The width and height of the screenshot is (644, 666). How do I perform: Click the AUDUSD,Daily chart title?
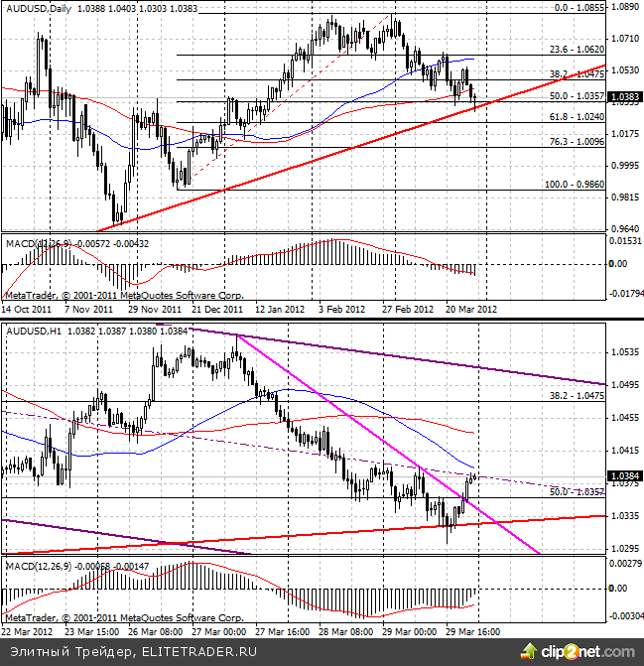(36, 8)
